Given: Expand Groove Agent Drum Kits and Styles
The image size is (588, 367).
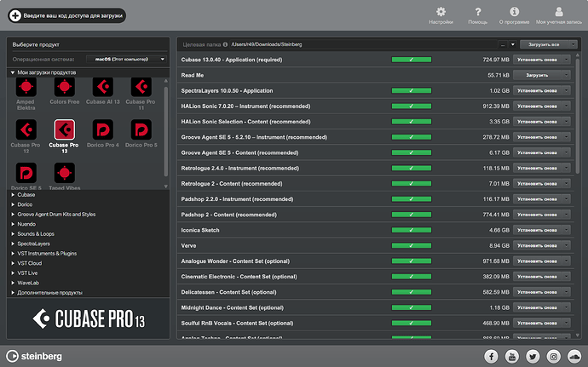Looking at the screenshot, I should pyautogui.click(x=13, y=215).
